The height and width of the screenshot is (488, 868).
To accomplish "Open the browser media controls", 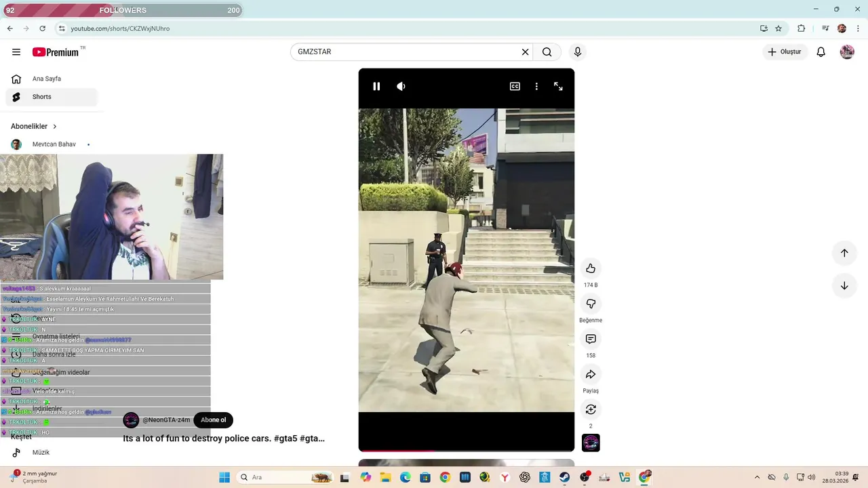I will click(x=825, y=28).
